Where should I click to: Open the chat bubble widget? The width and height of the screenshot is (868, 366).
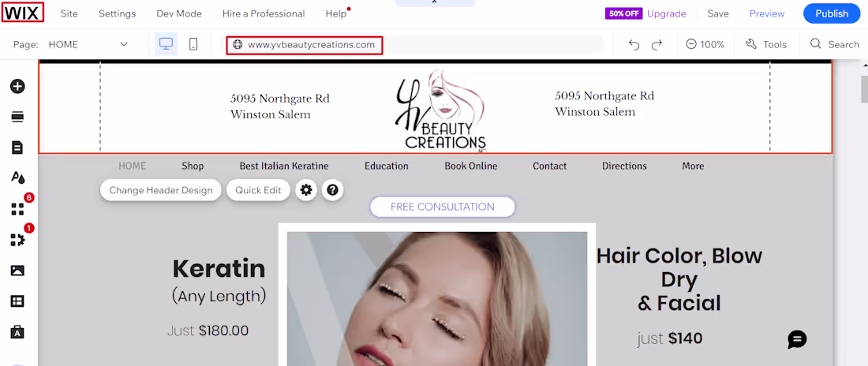point(797,339)
